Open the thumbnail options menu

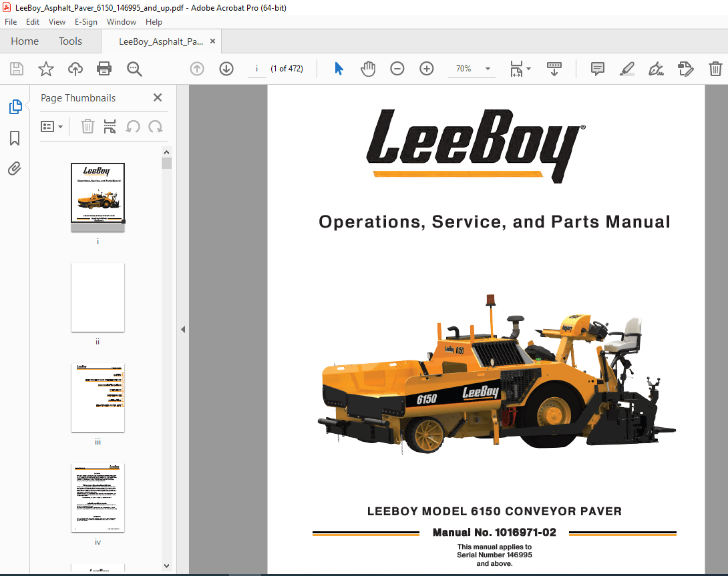(x=52, y=126)
